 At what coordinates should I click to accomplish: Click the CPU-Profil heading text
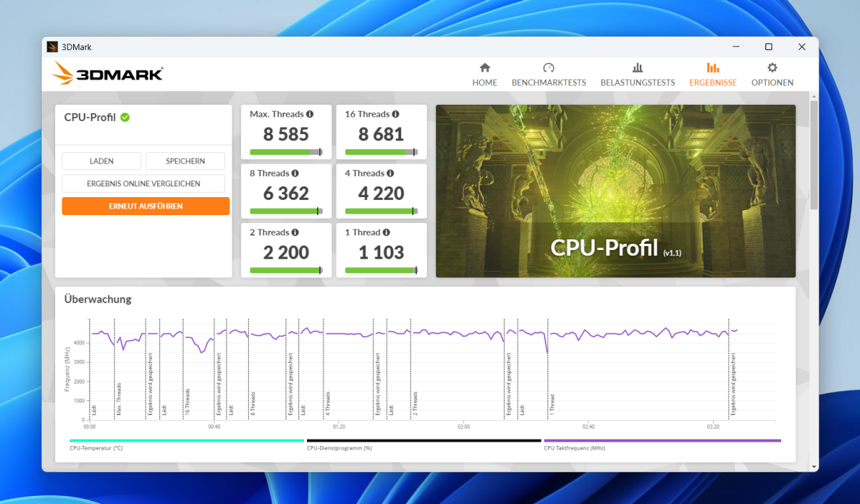point(90,118)
